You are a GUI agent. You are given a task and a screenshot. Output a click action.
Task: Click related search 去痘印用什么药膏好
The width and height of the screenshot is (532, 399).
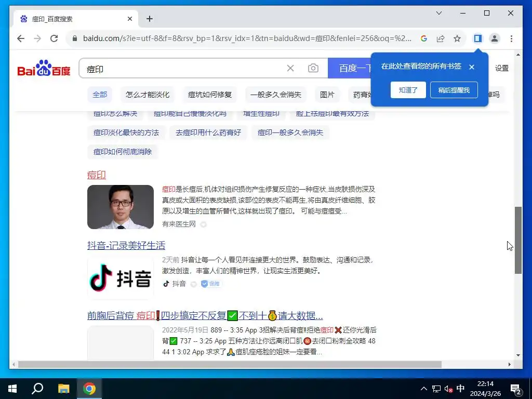[208, 132]
